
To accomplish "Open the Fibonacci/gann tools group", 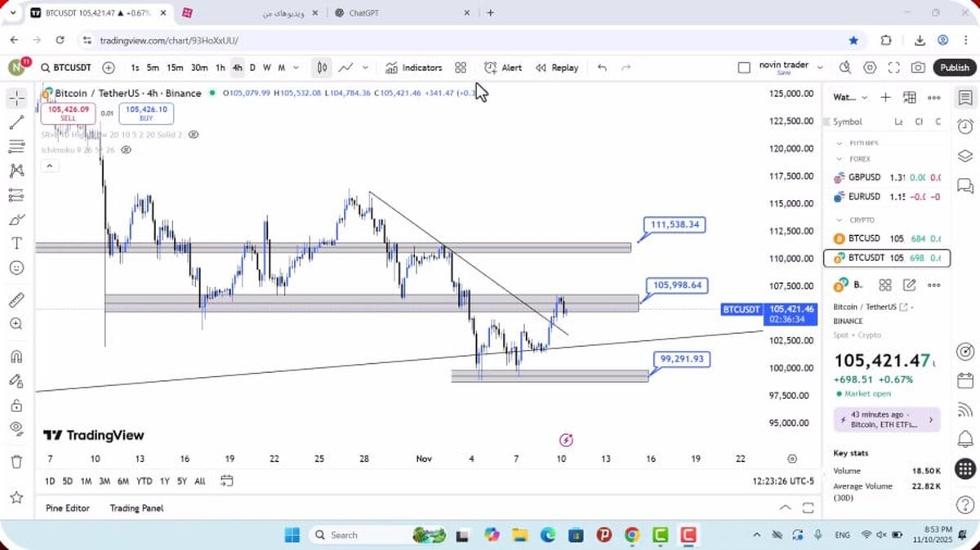I will [x=16, y=147].
